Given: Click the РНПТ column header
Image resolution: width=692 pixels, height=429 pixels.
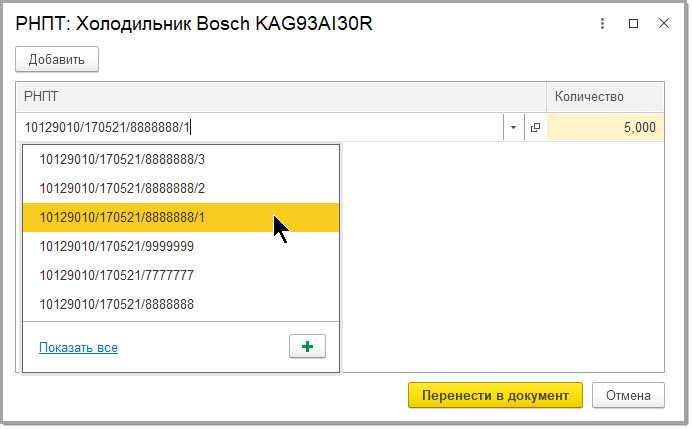Looking at the screenshot, I should [281, 97].
